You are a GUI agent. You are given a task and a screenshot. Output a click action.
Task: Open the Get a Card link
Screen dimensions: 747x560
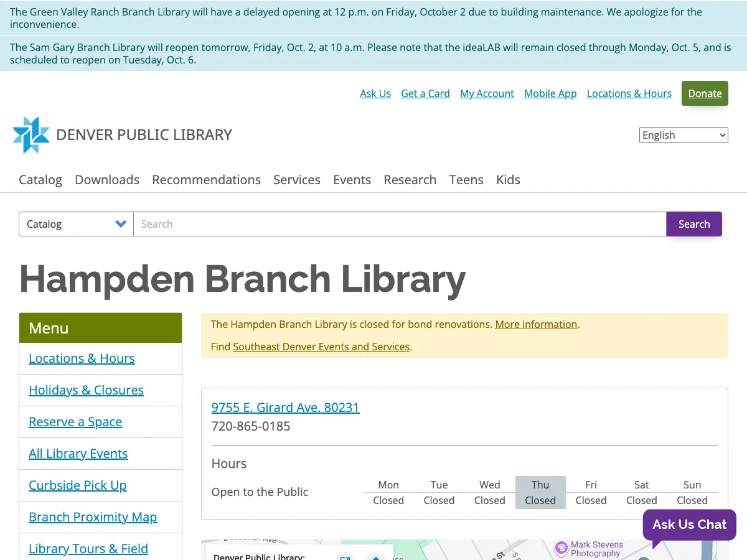425,93
